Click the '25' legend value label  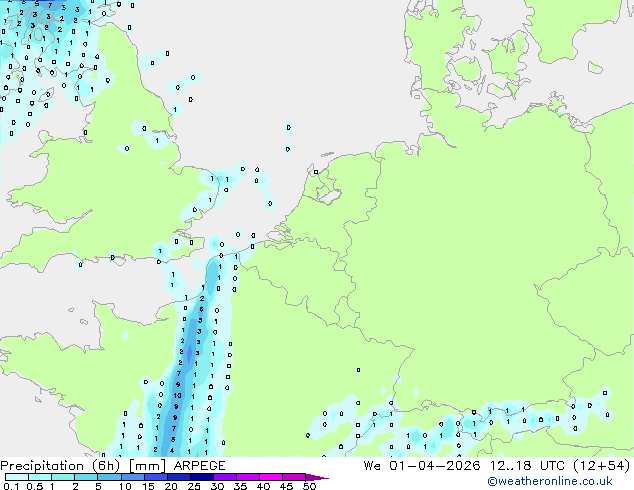194,486
